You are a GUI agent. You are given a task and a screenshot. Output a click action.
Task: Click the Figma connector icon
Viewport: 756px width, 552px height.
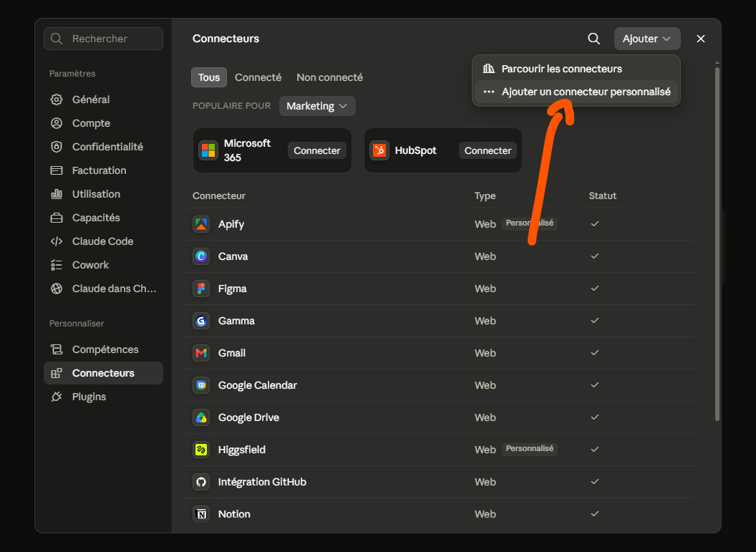coord(201,289)
